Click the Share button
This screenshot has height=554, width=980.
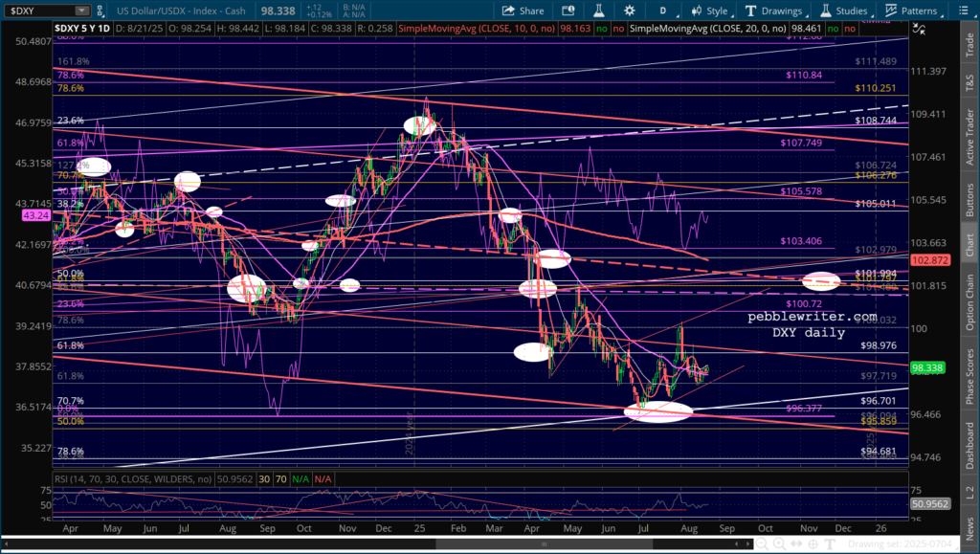coord(522,11)
